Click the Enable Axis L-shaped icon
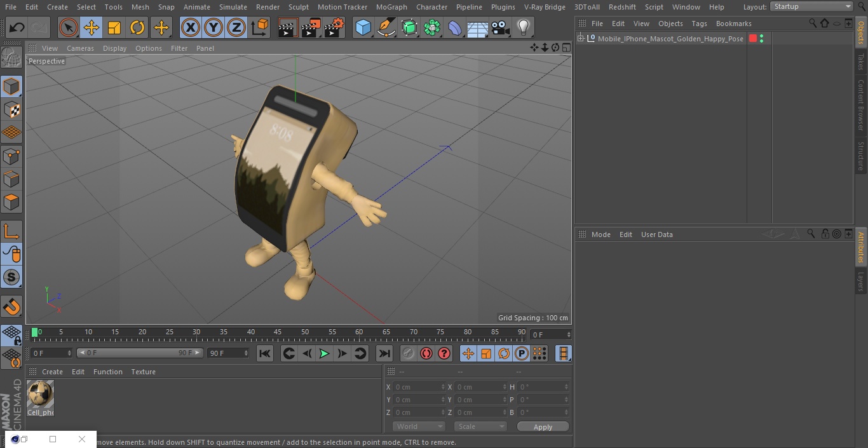 11,231
